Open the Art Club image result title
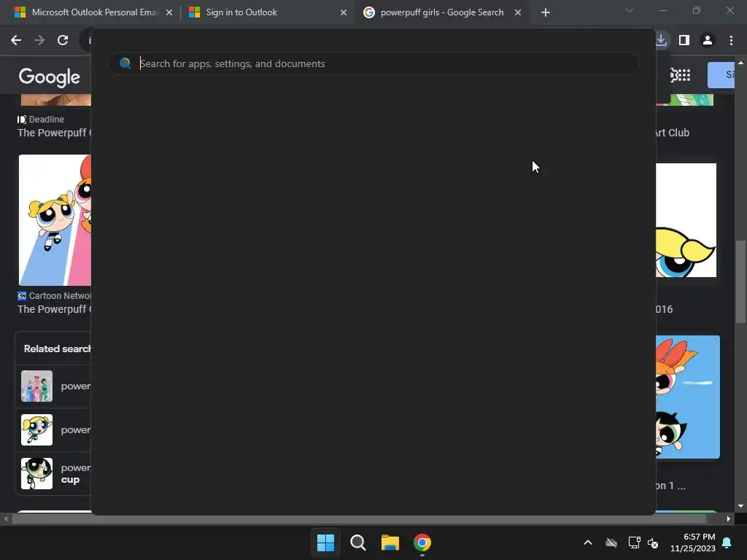This screenshot has width=747, height=560. click(673, 133)
